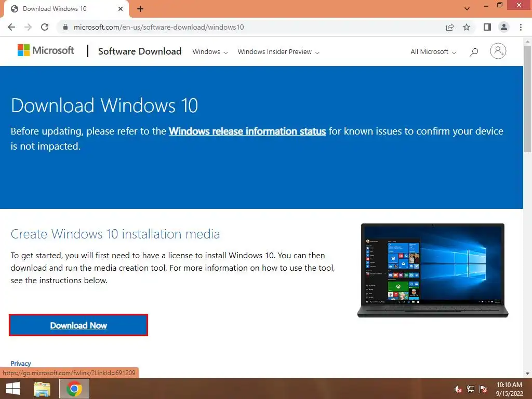This screenshot has height=399, width=532.
Task: Open File Explorer from taskbar
Action: pyautogui.click(x=42, y=389)
